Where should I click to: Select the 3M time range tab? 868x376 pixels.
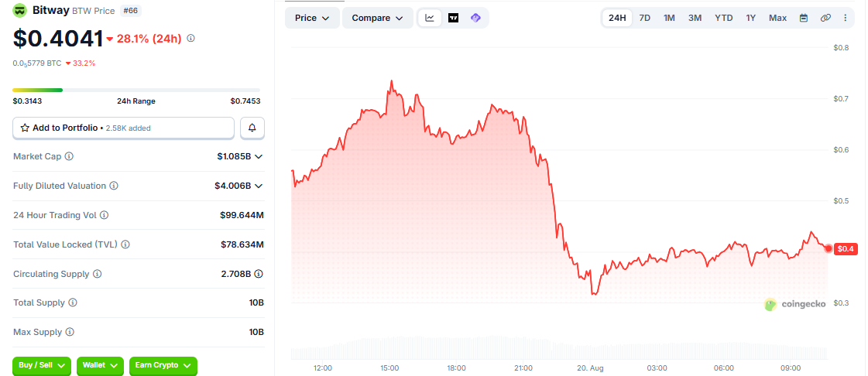pos(695,18)
